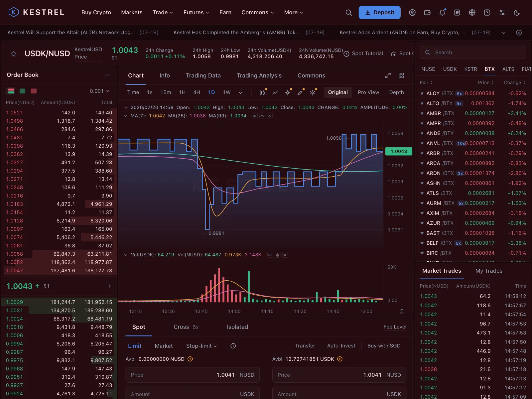This screenshot has width=532, height=399.
Task: Show bids-only order book view
Action: pos(23,91)
